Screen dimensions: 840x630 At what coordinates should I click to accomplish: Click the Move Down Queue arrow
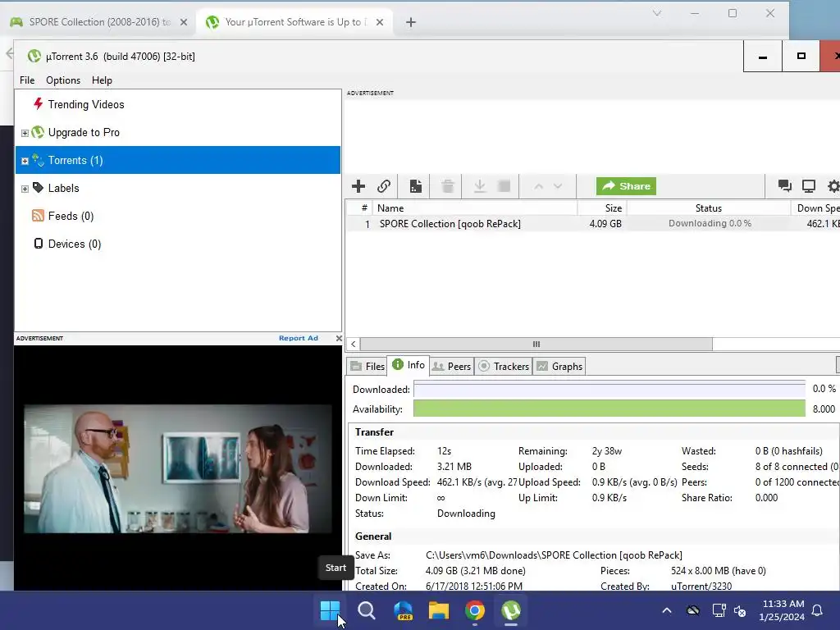pyautogui.click(x=558, y=186)
